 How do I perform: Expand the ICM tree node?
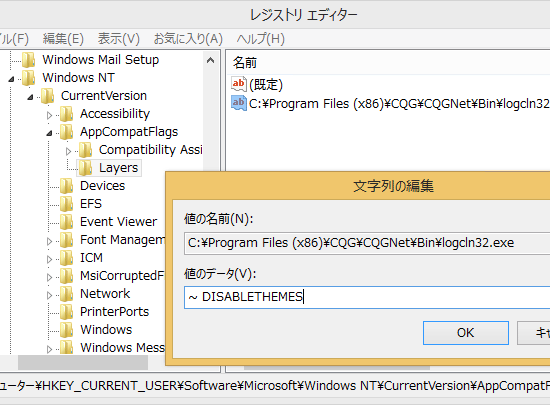pyautogui.click(x=49, y=259)
